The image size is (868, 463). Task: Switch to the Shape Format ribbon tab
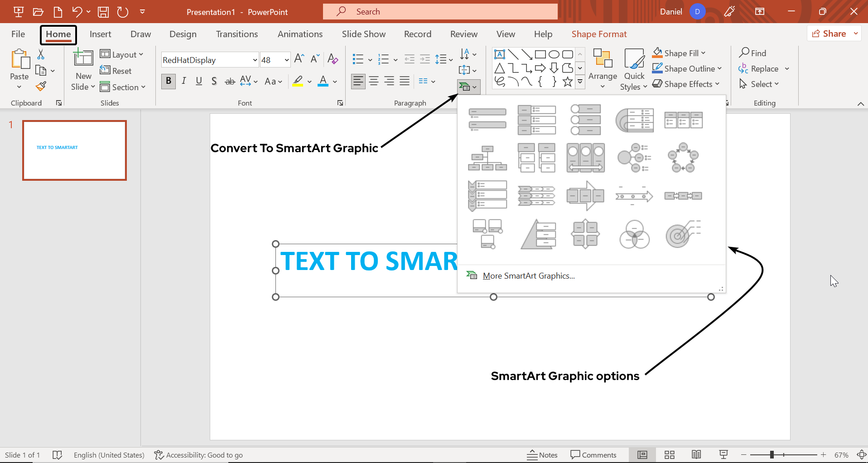pyautogui.click(x=599, y=34)
